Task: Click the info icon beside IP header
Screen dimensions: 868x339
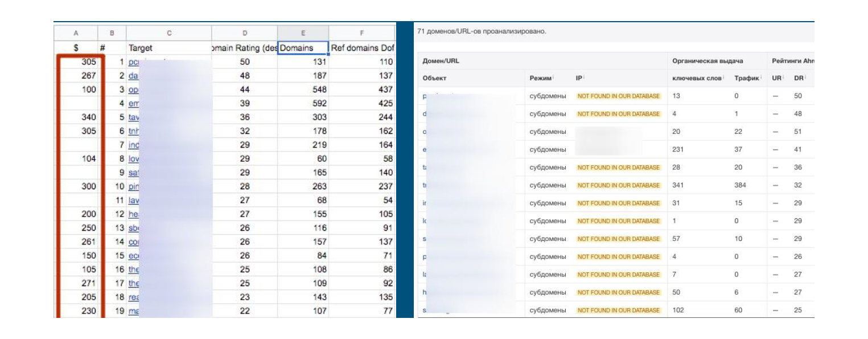Action: pos(585,77)
